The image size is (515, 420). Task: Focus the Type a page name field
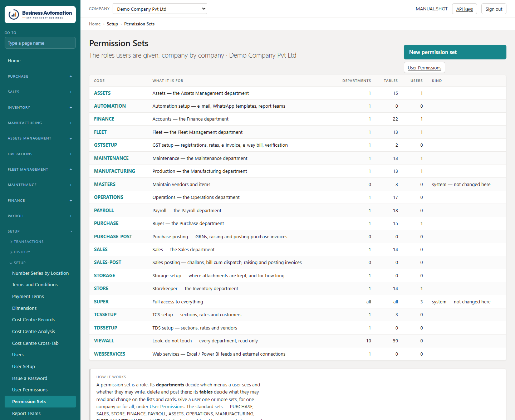click(x=40, y=43)
